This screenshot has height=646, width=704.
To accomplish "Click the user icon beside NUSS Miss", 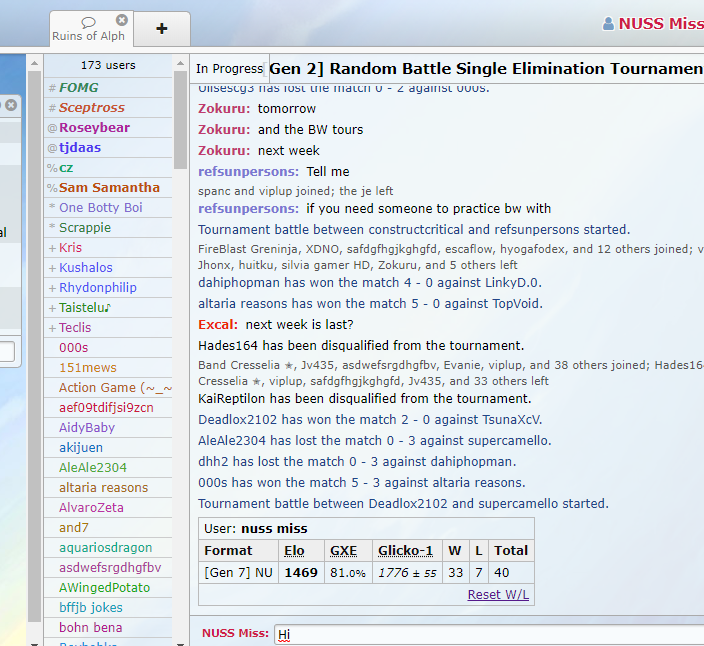I will point(609,24).
